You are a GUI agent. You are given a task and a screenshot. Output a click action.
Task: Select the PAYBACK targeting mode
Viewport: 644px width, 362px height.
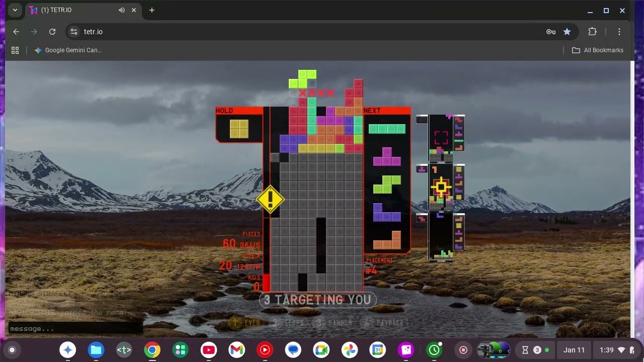coord(383,323)
